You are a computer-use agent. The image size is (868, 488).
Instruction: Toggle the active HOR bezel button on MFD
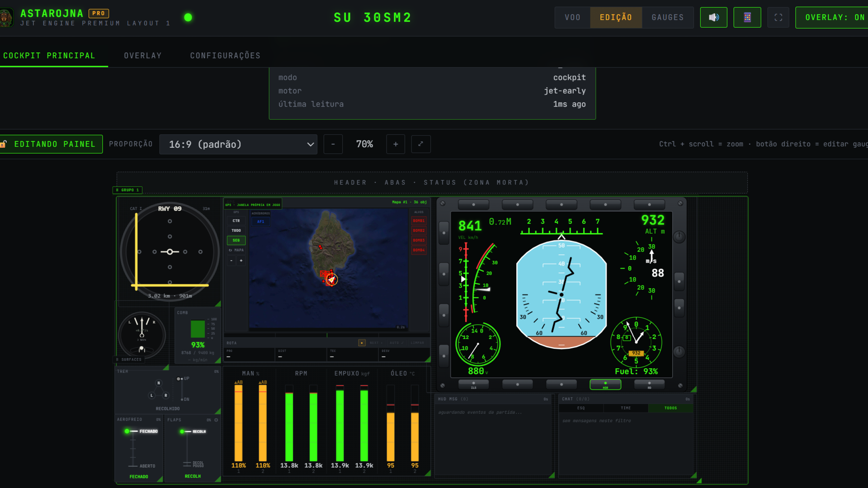[x=605, y=385]
